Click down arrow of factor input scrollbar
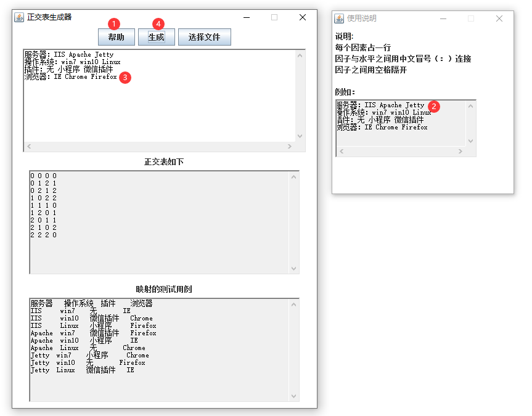Screen dimensions: 532x416 coord(300,136)
